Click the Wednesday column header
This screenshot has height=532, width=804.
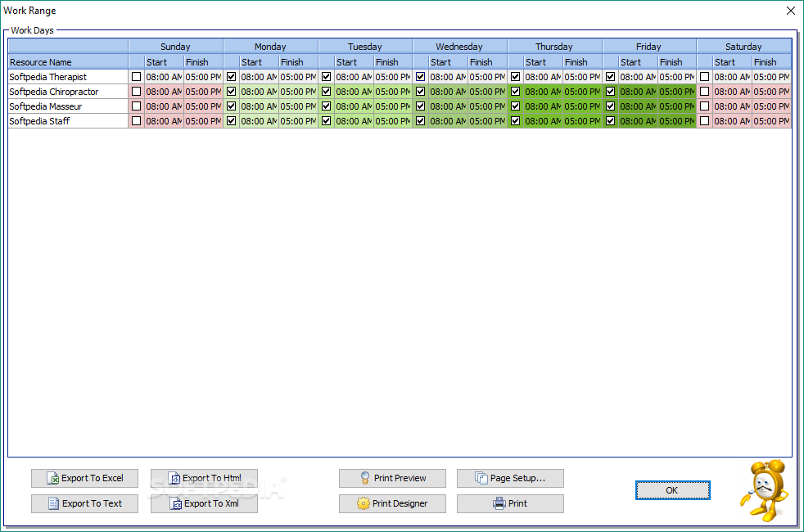[x=460, y=46]
